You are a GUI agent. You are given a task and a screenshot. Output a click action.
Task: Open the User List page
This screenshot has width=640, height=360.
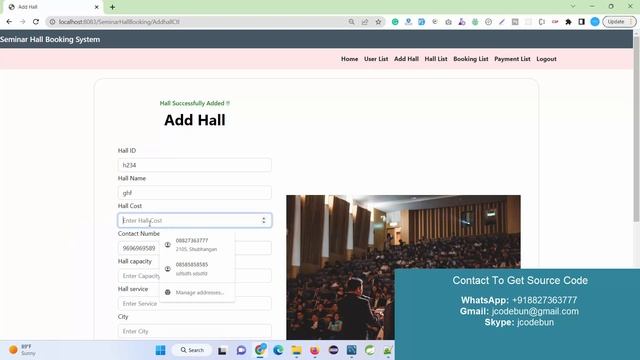tap(376, 59)
